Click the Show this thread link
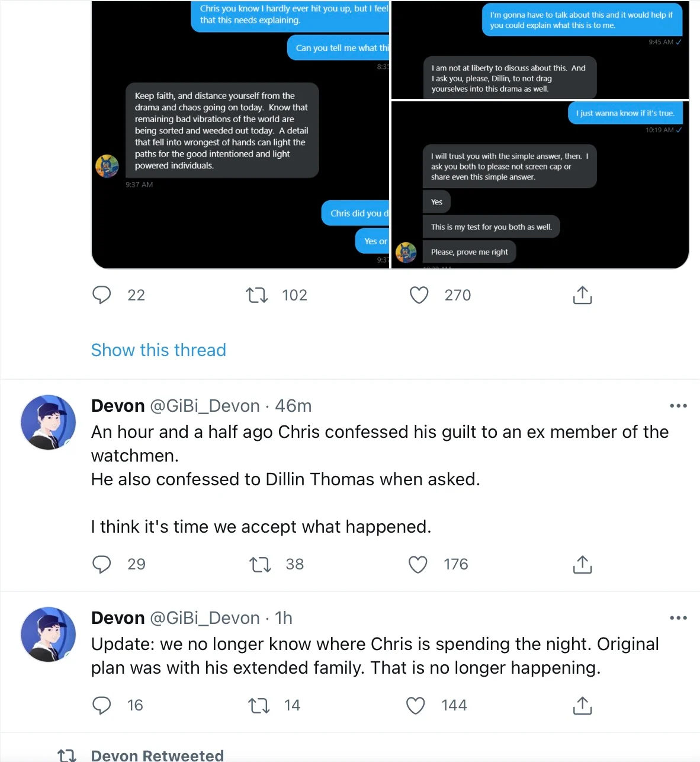Image resolution: width=700 pixels, height=762 pixels. point(159,350)
